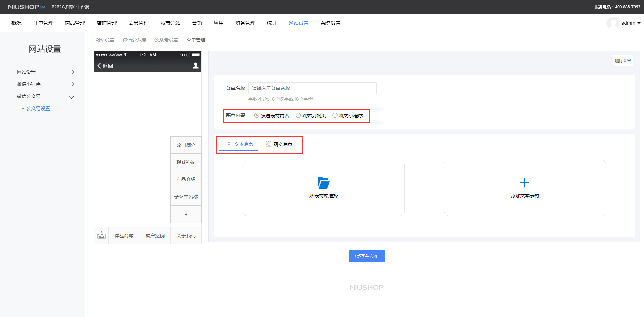644x317 pixels.
Task: Click the back chevron in phone preview
Action: coord(99,66)
